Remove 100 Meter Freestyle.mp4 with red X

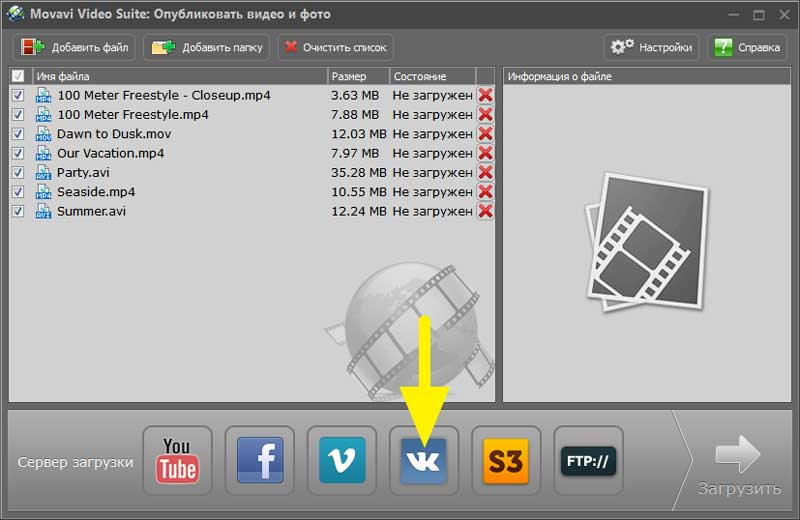(x=485, y=114)
